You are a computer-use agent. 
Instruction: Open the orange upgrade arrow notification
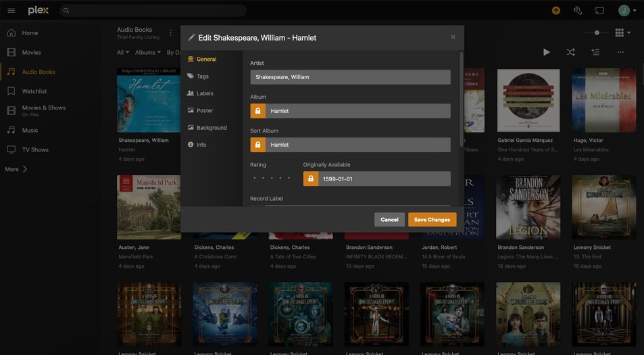coord(555,11)
